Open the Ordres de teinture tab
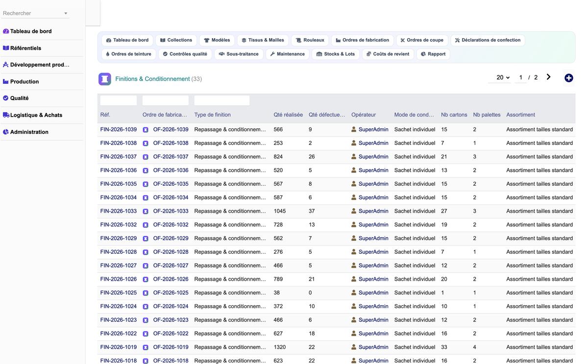 point(129,54)
